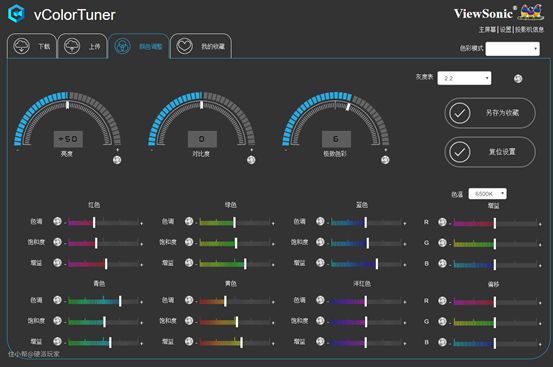Click reset icon below the 极致色彩 dial
This screenshot has height=367, width=553.
coord(385,160)
